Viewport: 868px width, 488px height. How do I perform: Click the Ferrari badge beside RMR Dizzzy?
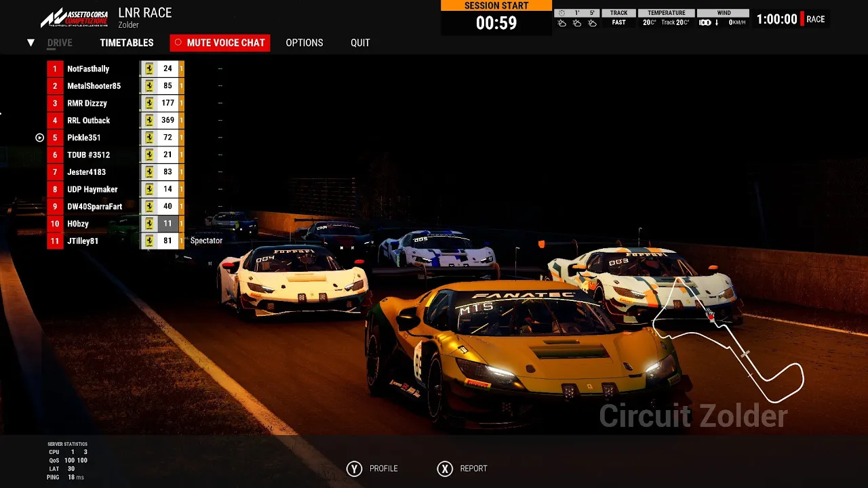pos(149,103)
